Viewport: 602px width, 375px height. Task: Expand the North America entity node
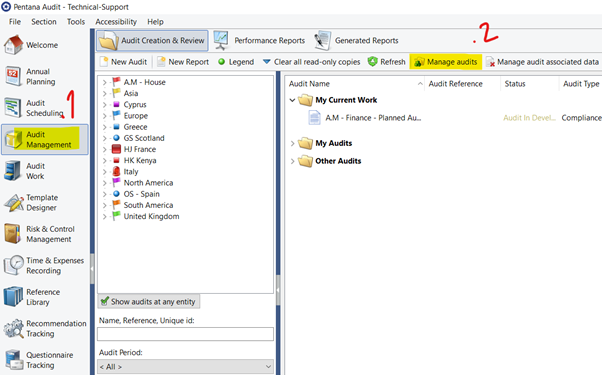point(104,183)
